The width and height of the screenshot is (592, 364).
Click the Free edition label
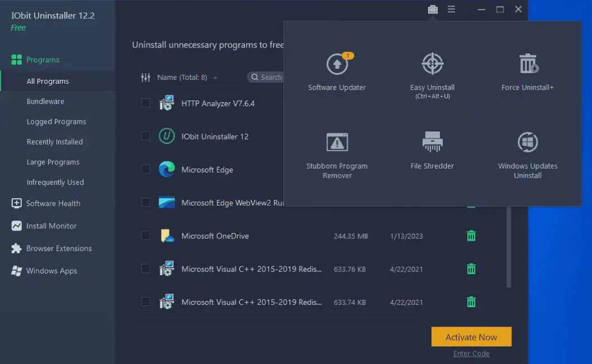[x=18, y=27]
